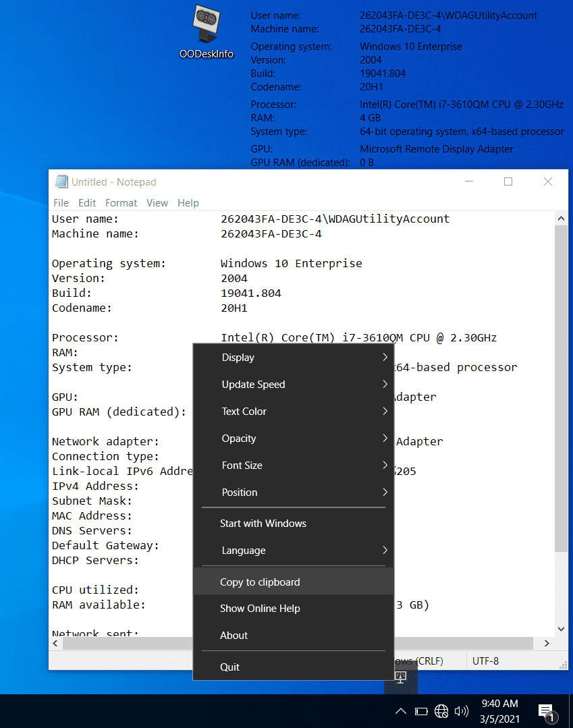Open Notepad Format menu

point(121,203)
